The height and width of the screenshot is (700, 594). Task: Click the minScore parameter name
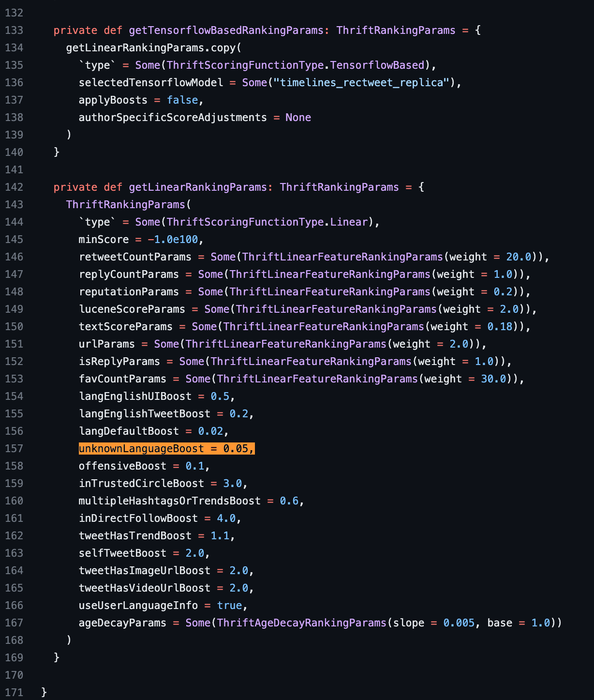(104, 240)
